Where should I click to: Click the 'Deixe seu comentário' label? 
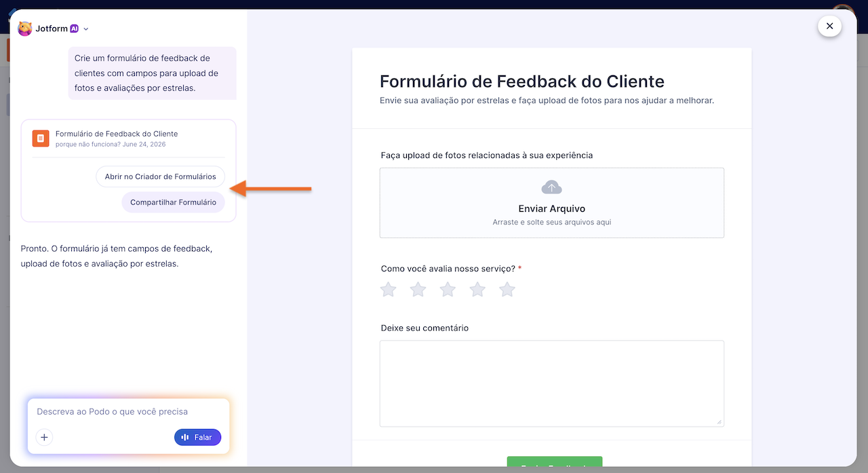pos(425,328)
